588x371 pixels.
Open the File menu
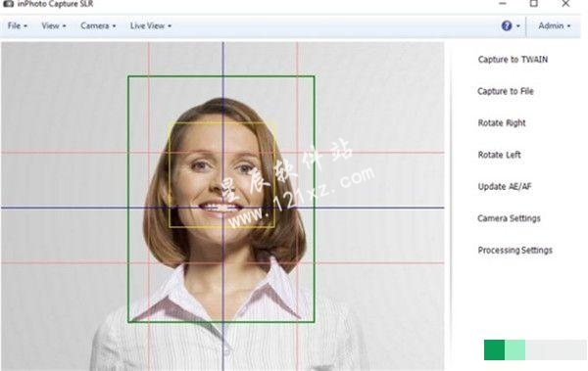pyautogui.click(x=18, y=25)
